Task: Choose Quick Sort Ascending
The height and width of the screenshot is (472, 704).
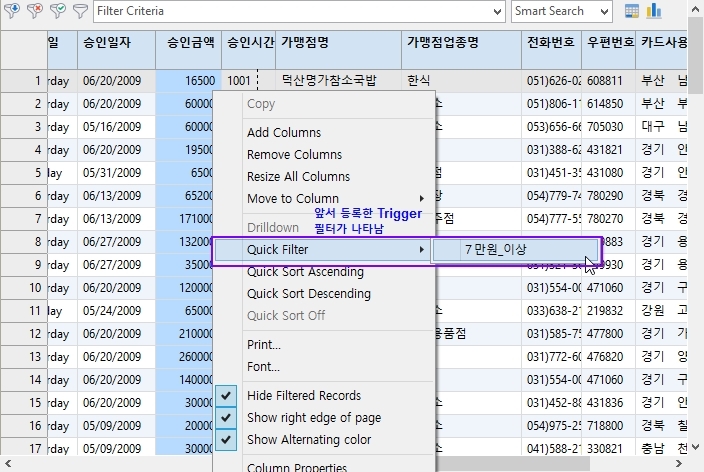Action: coord(305,272)
